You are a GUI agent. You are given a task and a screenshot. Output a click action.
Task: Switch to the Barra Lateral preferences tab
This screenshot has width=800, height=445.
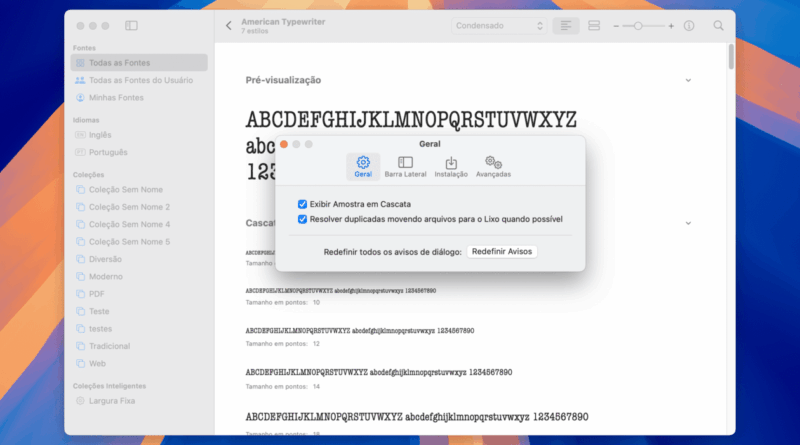point(405,166)
